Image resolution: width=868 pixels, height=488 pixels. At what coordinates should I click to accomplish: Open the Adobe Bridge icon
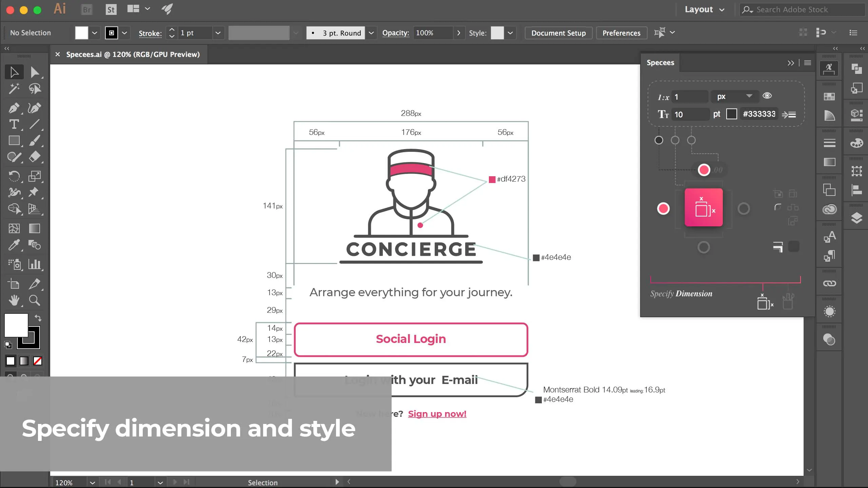coord(87,9)
